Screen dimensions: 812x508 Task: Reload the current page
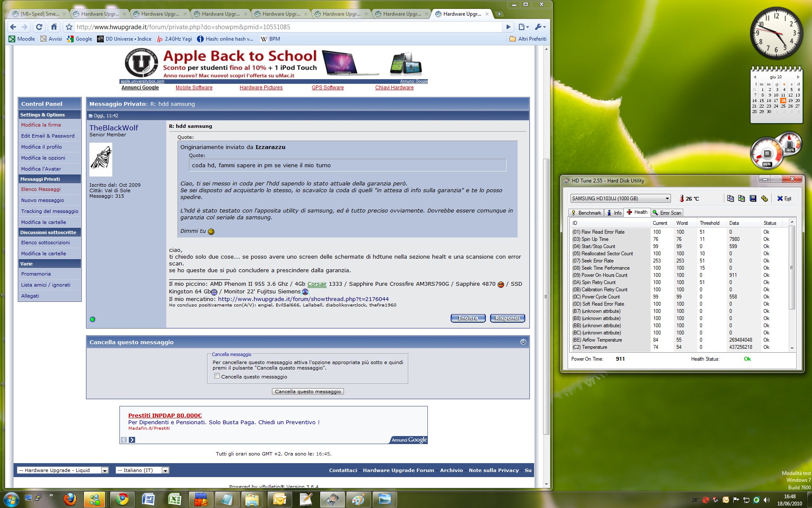click(39, 27)
